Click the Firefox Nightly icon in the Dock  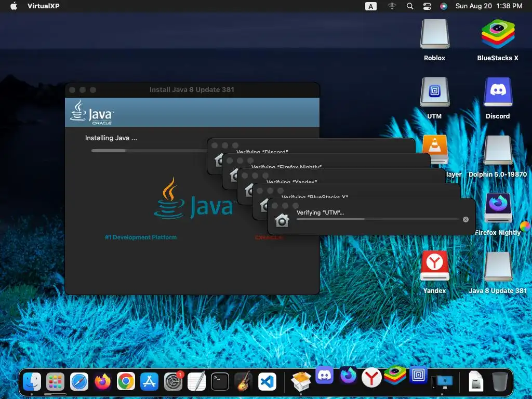(348, 376)
